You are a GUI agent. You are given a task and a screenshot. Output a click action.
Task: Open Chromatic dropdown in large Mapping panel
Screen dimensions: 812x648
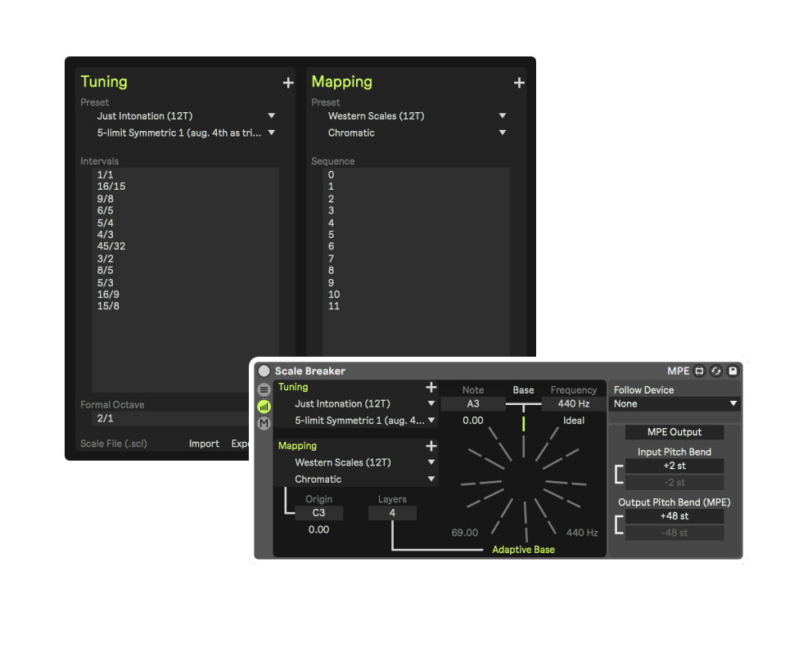pos(417,133)
